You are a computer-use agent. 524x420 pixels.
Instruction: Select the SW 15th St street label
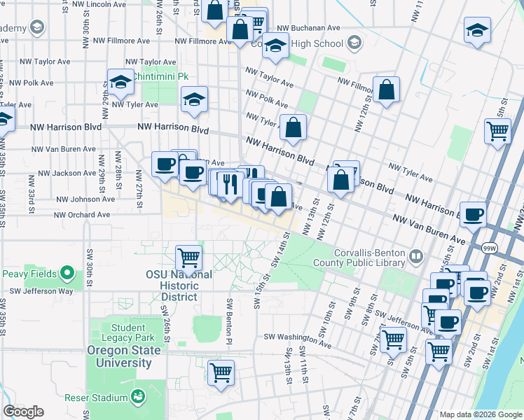click(261, 291)
